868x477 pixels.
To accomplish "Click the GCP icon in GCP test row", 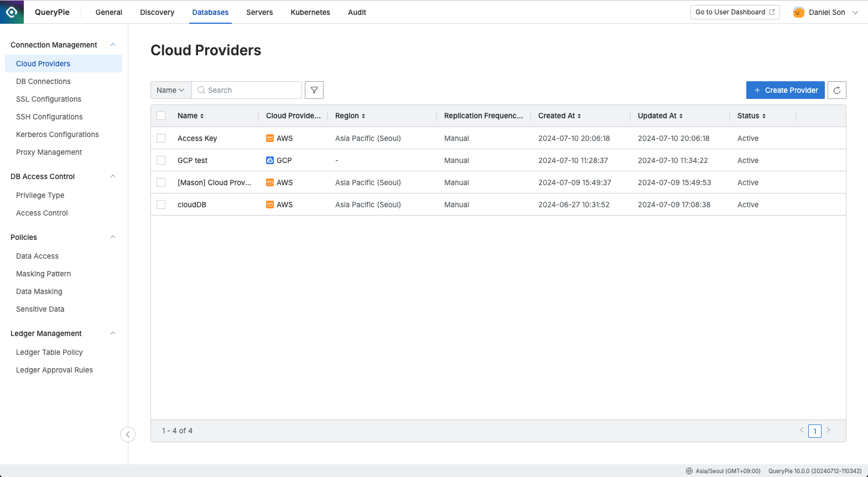I will (270, 160).
